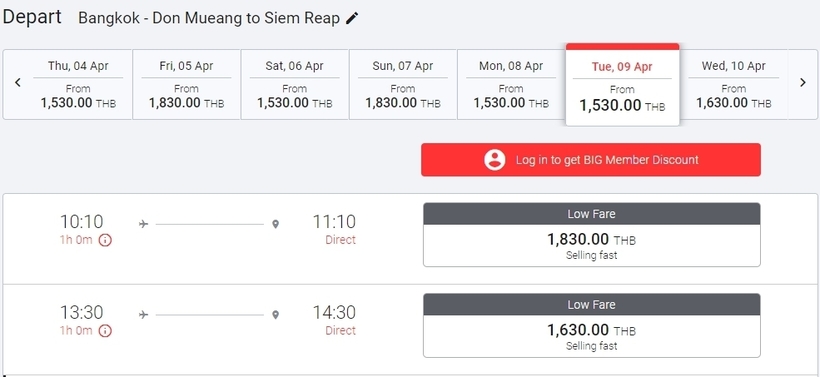Image resolution: width=820 pixels, height=377 pixels.
Task: Select the Tue, 09 Apr date tab
Action: (x=622, y=85)
